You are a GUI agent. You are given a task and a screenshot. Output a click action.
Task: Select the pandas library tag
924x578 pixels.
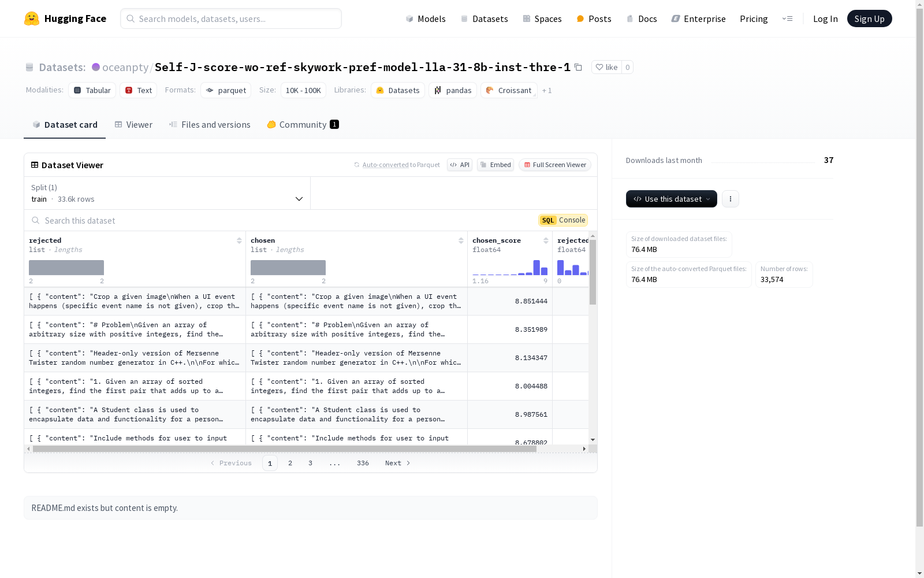pos(453,90)
